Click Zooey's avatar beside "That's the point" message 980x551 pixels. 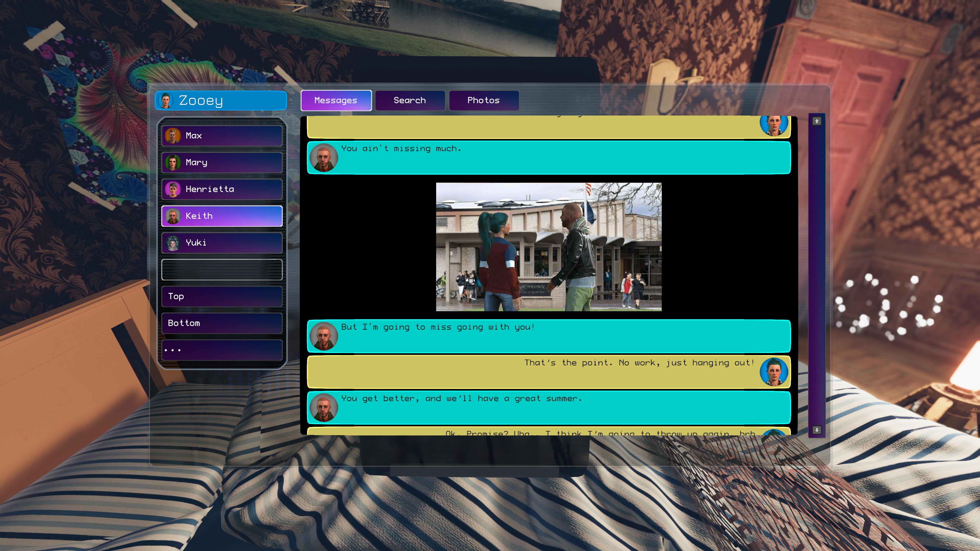click(x=774, y=371)
